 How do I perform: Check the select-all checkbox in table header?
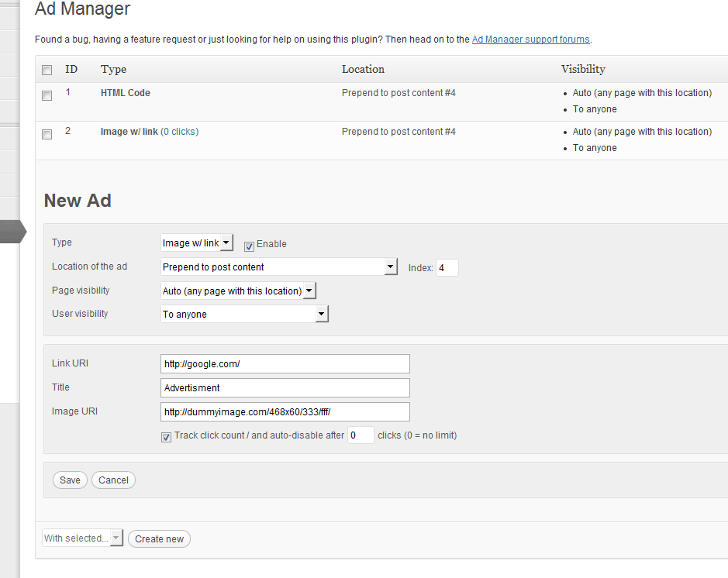pyautogui.click(x=47, y=70)
